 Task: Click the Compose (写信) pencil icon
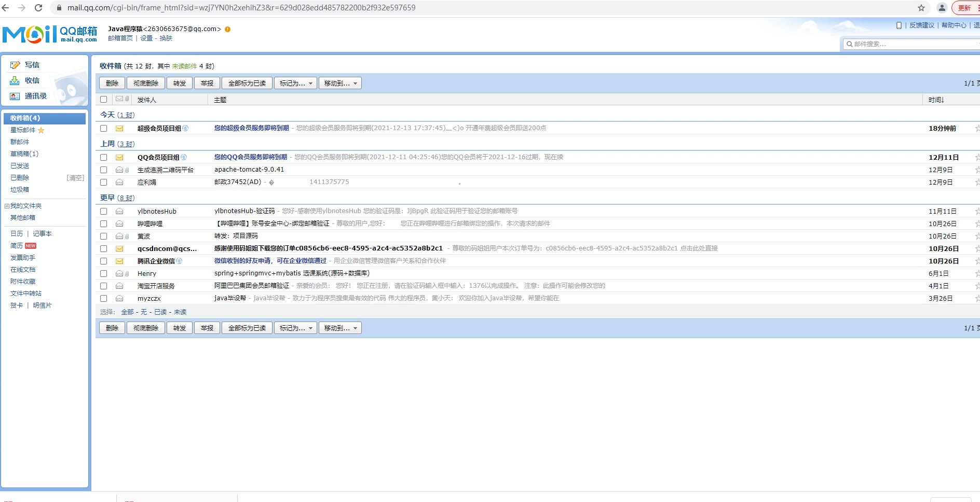15,65
